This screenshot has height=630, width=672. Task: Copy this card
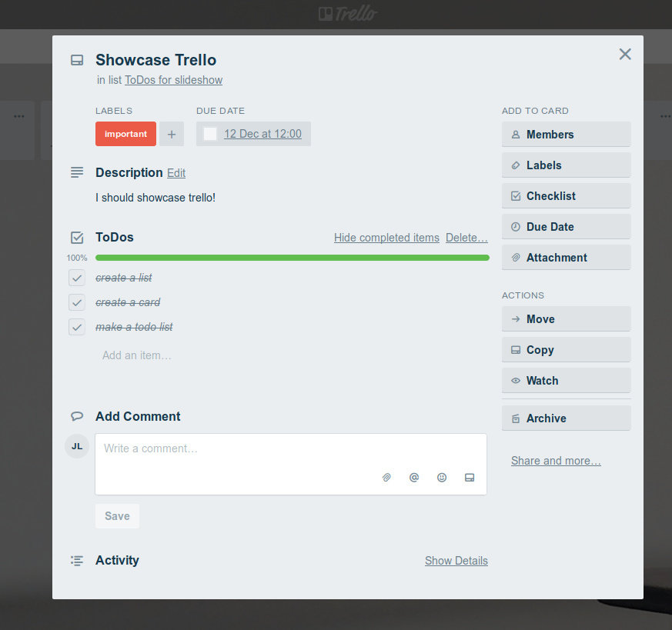click(x=566, y=350)
